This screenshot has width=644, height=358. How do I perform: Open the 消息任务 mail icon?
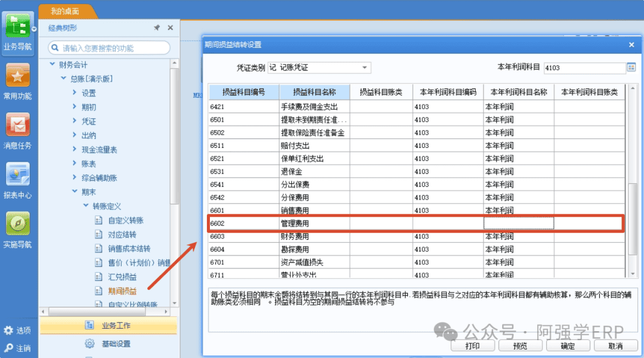click(x=17, y=125)
